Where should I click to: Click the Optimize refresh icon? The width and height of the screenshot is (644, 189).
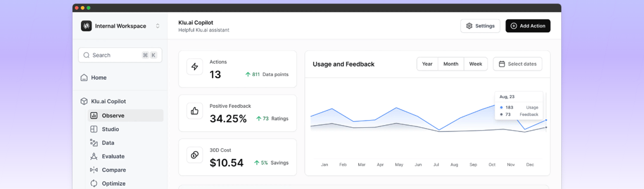pyautogui.click(x=94, y=183)
